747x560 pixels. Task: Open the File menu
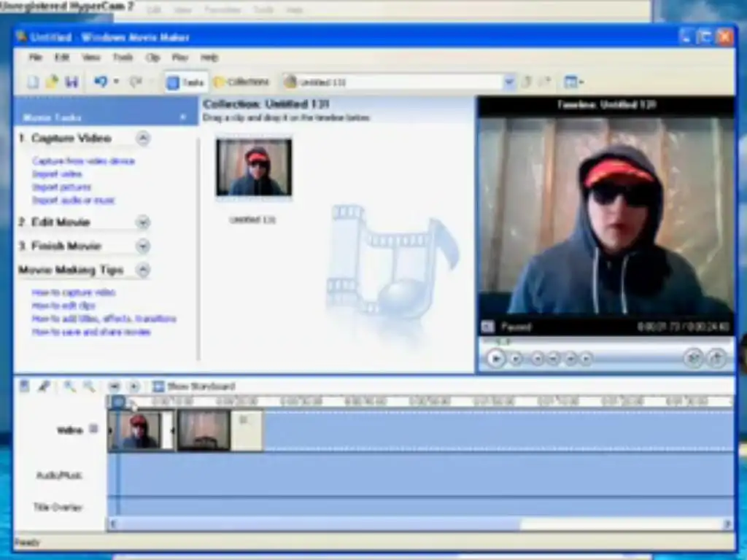pos(35,58)
